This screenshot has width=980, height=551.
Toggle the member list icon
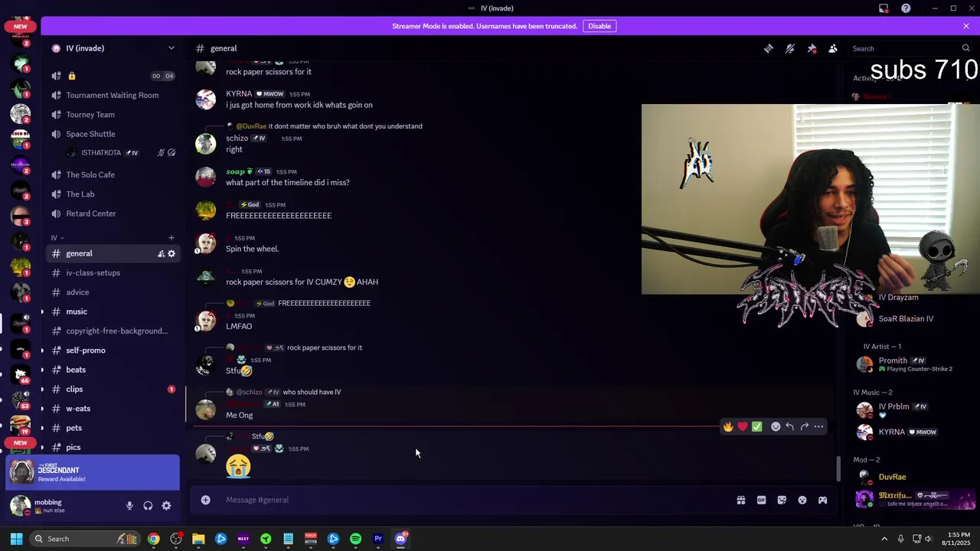(833, 48)
